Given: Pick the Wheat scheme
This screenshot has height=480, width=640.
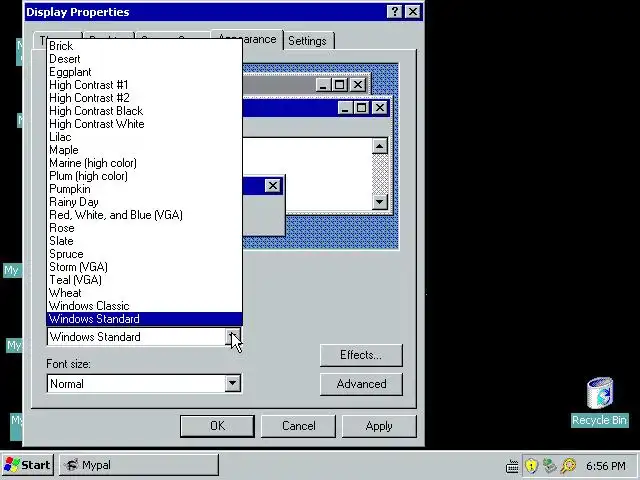Looking at the screenshot, I should click(144, 293).
